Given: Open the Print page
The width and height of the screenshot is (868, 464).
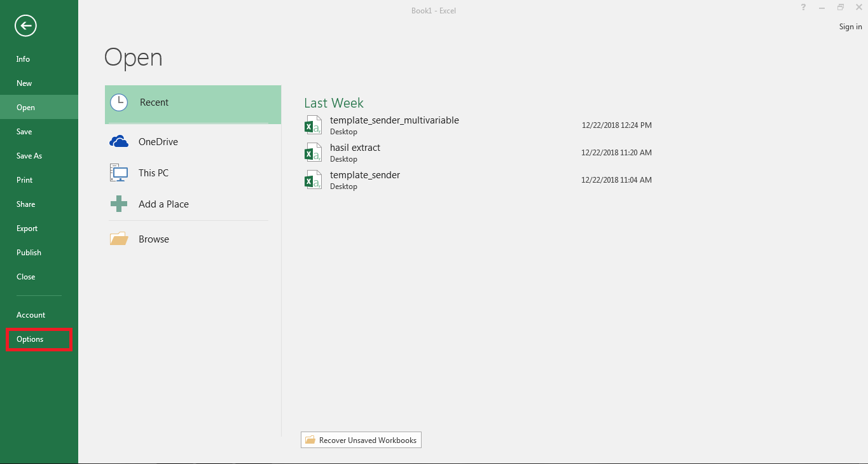Looking at the screenshot, I should pos(25,180).
